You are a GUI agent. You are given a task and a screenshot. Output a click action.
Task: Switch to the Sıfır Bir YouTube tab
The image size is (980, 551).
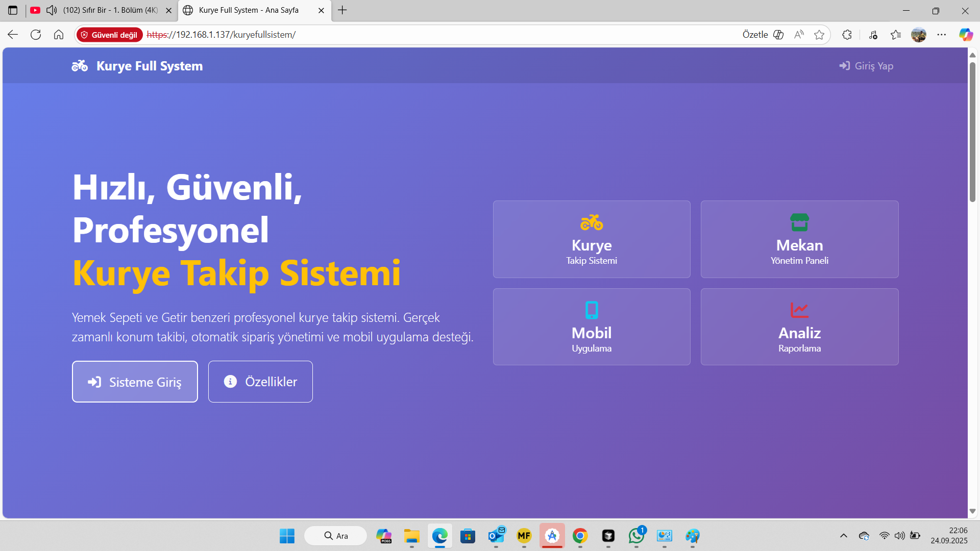(102, 10)
